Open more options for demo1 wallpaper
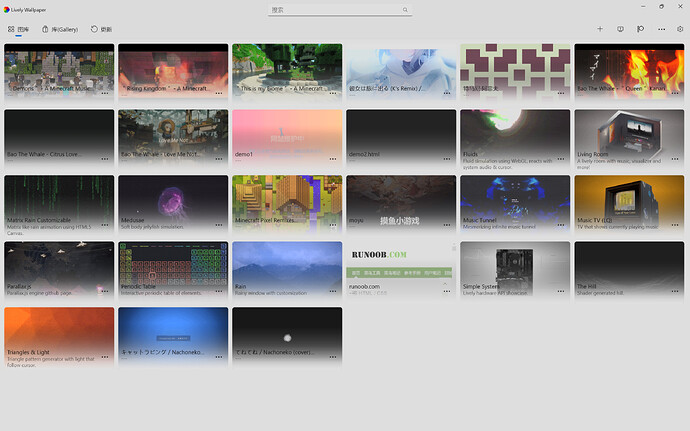690x431 pixels. (333, 159)
